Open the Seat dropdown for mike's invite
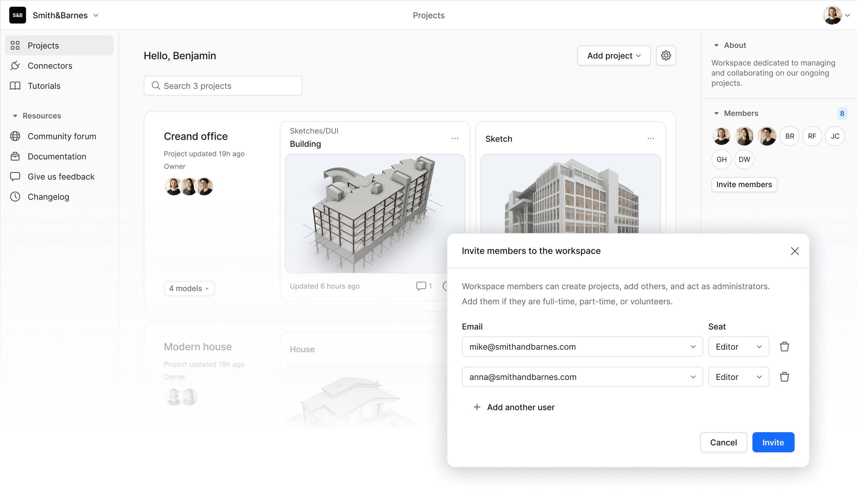 (738, 346)
